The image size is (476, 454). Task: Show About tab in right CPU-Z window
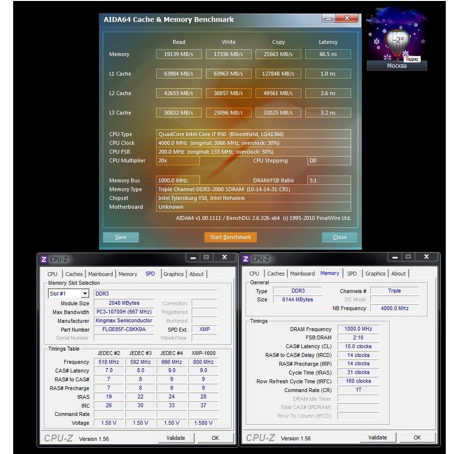pyautogui.click(x=398, y=274)
